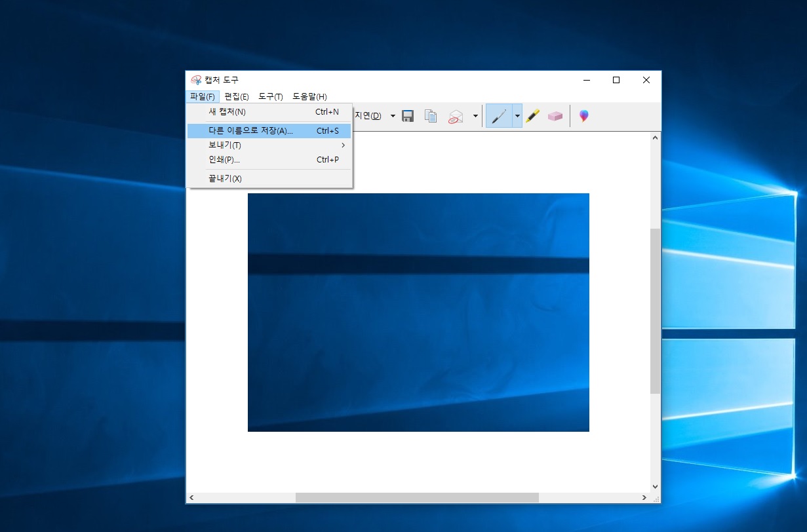This screenshot has height=532, width=807.
Task: Open the 도움말(H) menu
Action: (x=309, y=96)
